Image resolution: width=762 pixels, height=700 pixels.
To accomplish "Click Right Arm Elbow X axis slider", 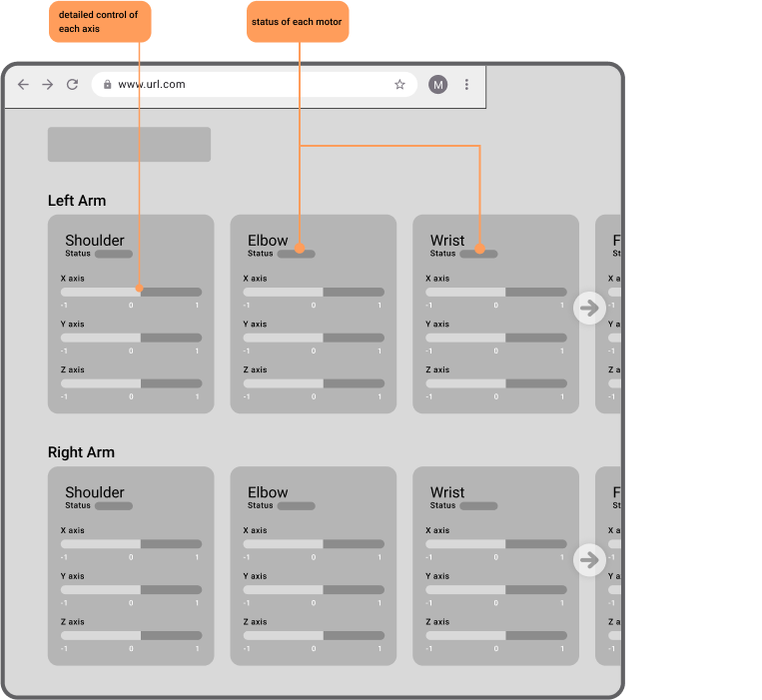I will (x=314, y=544).
